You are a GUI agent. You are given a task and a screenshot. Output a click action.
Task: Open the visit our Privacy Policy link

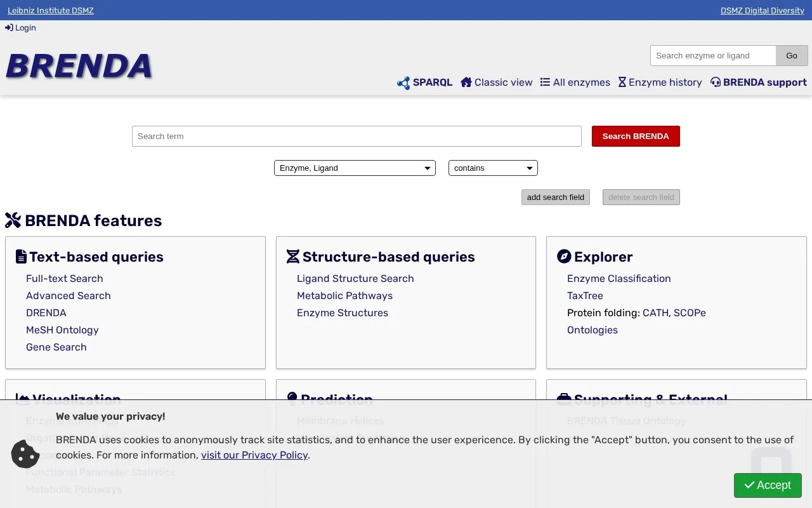[254, 455]
